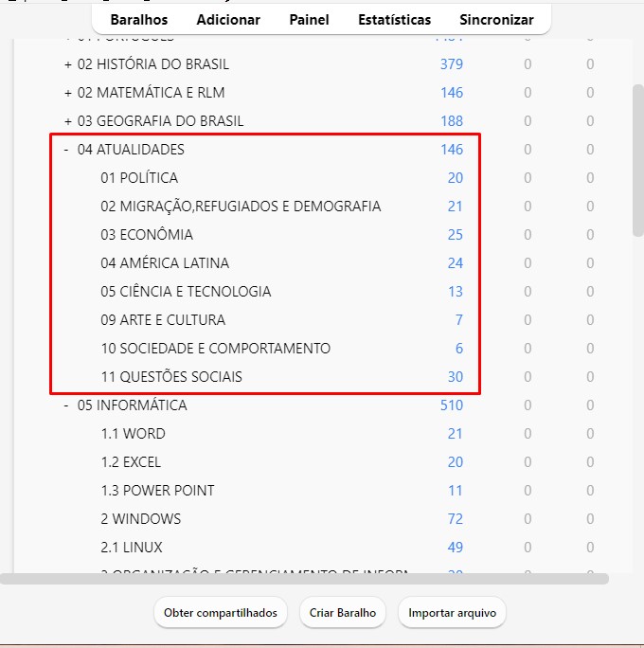
Task: Open the 03 ECONÔMIA subdeck
Action: pyautogui.click(x=147, y=235)
